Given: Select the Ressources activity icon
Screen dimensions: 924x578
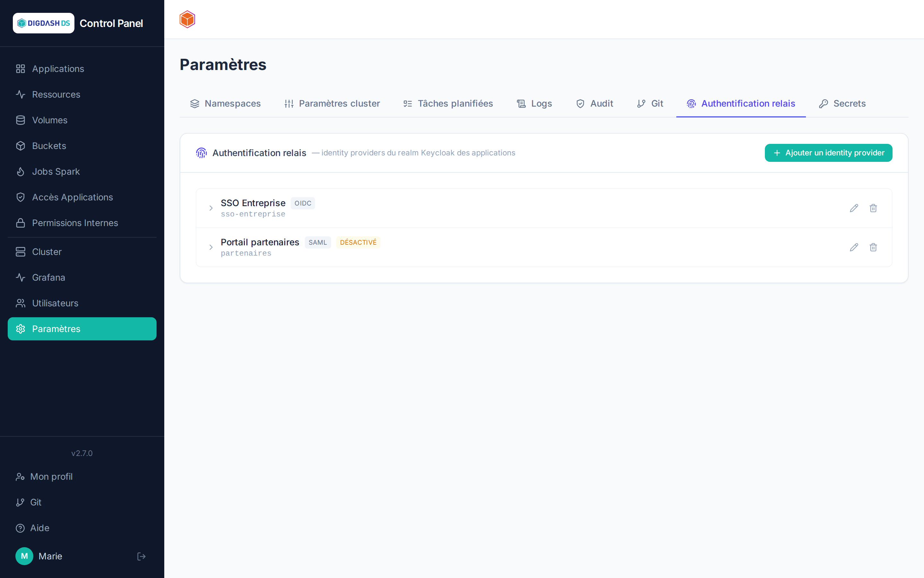Looking at the screenshot, I should [21, 94].
